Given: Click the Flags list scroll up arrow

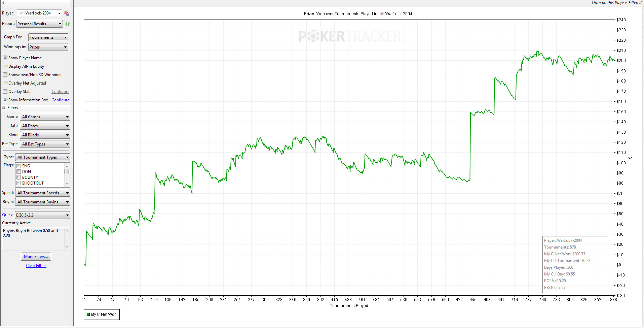Looking at the screenshot, I should pyautogui.click(x=67, y=166).
